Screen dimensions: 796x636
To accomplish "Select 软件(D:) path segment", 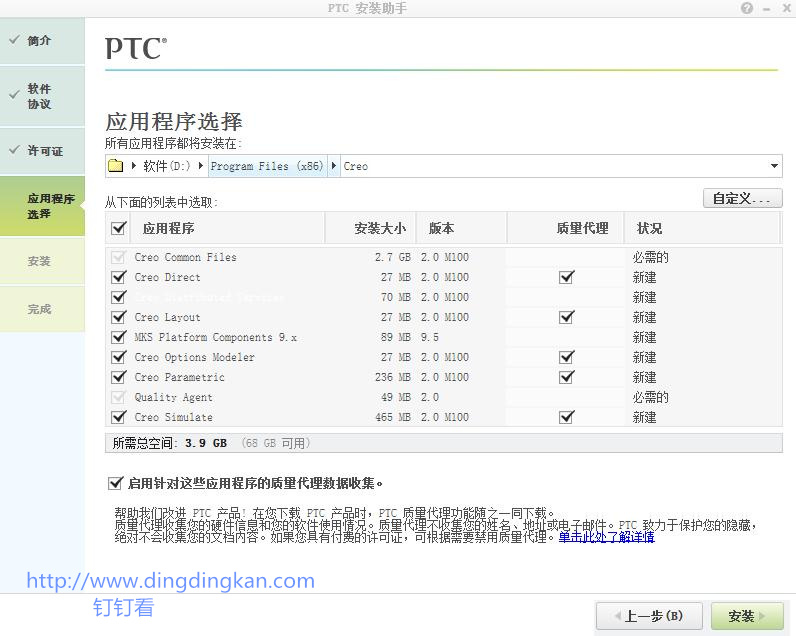I will pos(167,166).
